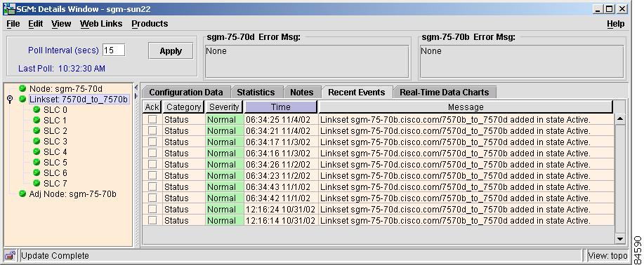Click Normal severity cell of 12:16:14 10/31/02 event
Screen dimensions: 644x265
click(224, 220)
